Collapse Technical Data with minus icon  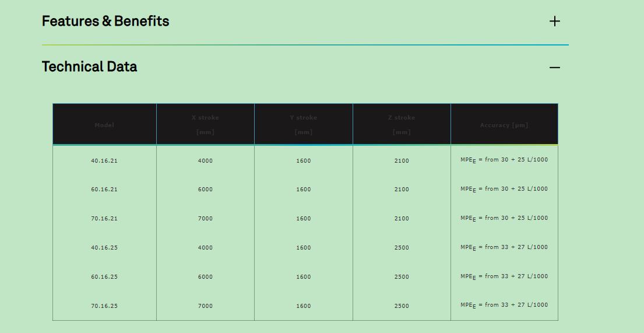(x=554, y=68)
